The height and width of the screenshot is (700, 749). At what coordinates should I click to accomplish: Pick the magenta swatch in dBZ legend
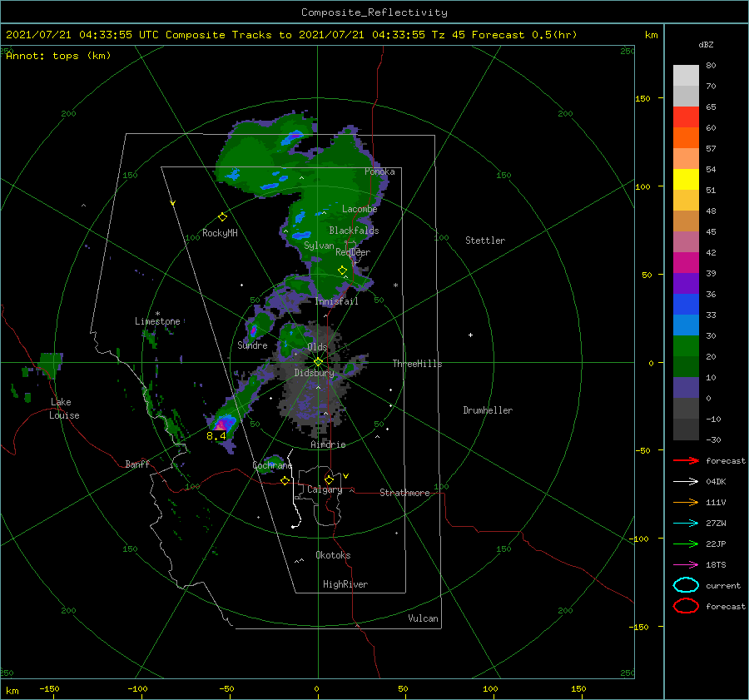(686, 262)
